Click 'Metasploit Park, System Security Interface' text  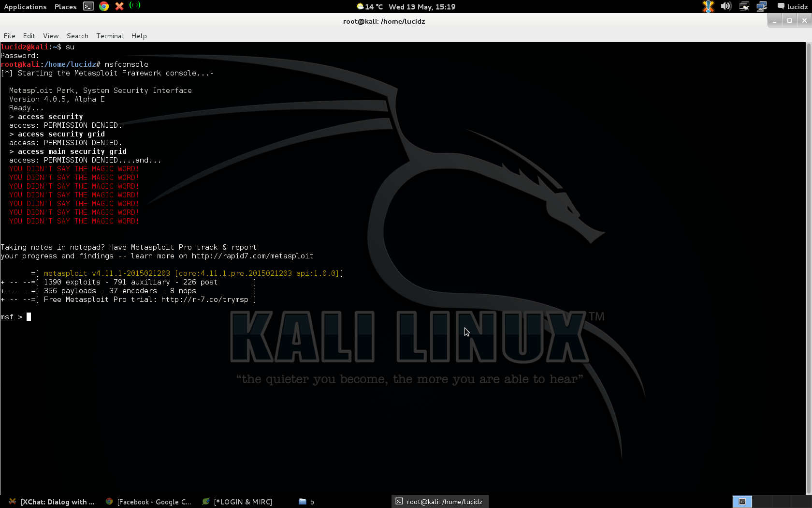[x=101, y=90]
